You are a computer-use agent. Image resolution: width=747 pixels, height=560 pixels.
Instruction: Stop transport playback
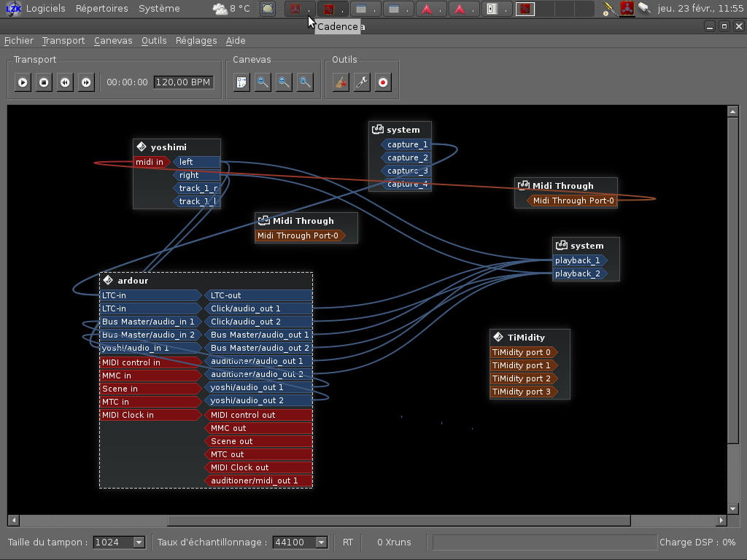click(x=44, y=82)
